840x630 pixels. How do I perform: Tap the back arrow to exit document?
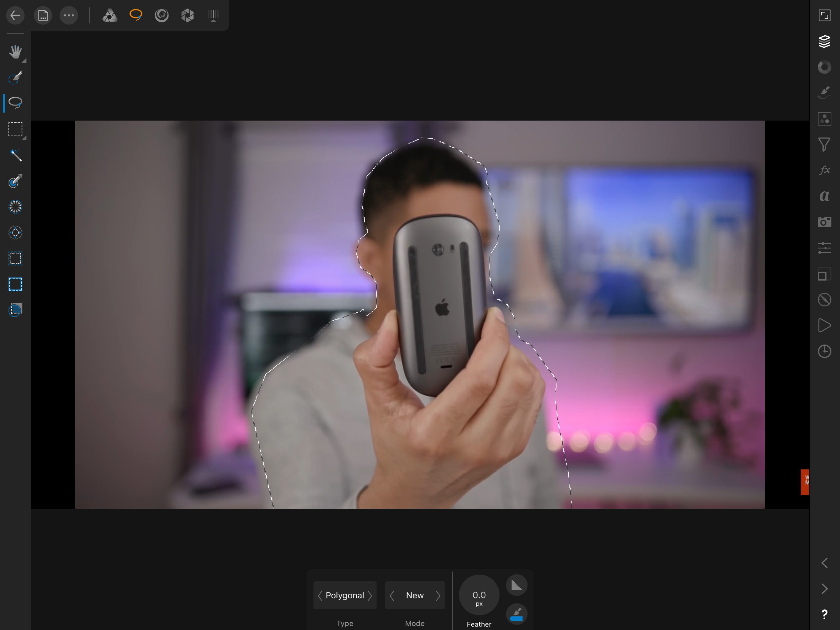click(x=16, y=16)
